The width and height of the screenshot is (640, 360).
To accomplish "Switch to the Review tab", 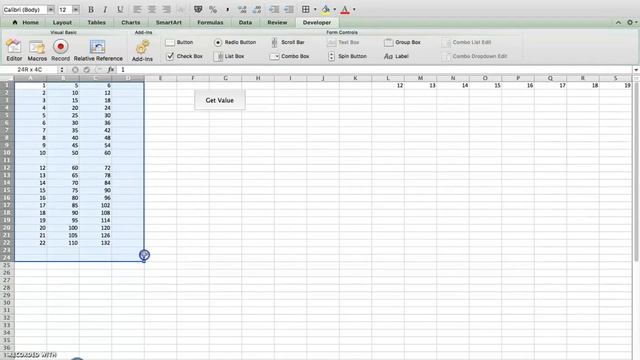I will coord(277,22).
